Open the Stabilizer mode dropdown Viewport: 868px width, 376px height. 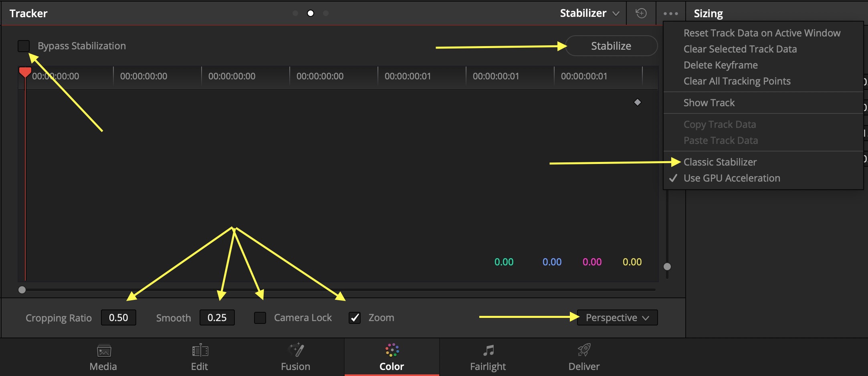coord(589,13)
